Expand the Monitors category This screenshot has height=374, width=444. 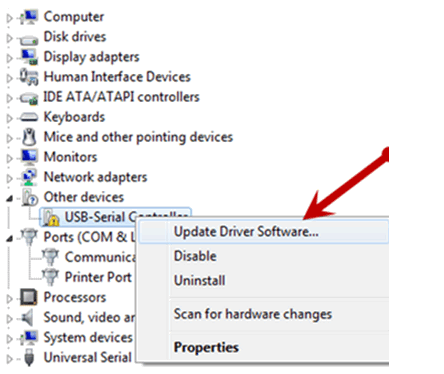(x=9, y=158)
